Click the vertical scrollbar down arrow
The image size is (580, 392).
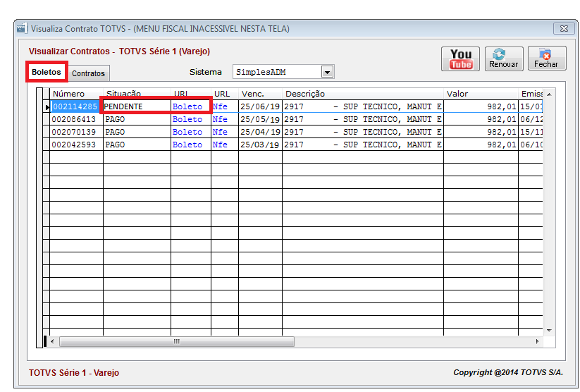click(x=549, y=330)
